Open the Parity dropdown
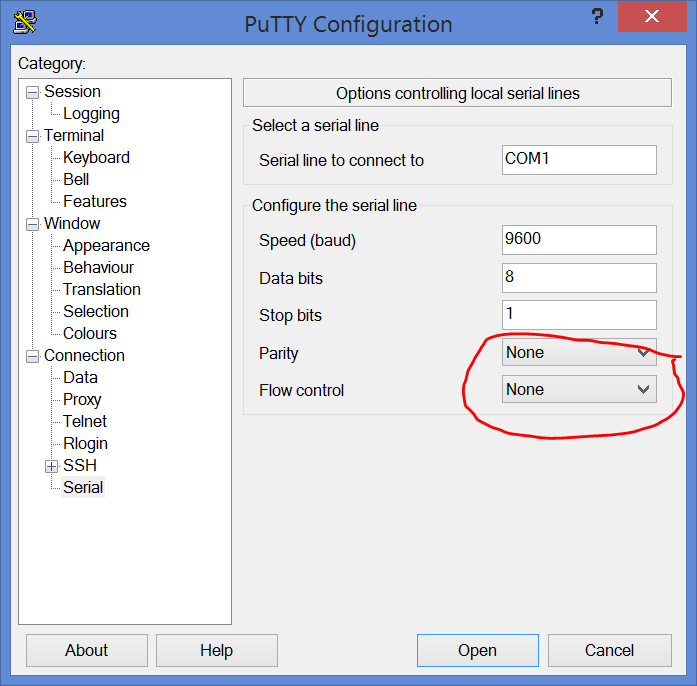 pyautogui.click(x=579, y=353)
